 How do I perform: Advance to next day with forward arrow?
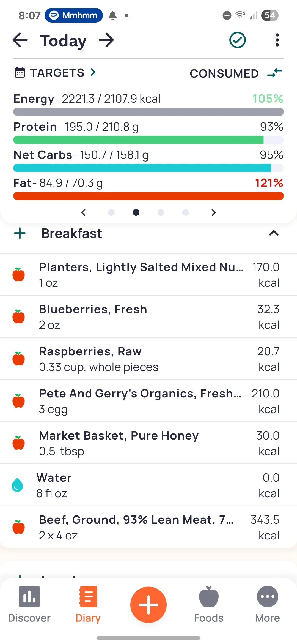tap(106, 40)
